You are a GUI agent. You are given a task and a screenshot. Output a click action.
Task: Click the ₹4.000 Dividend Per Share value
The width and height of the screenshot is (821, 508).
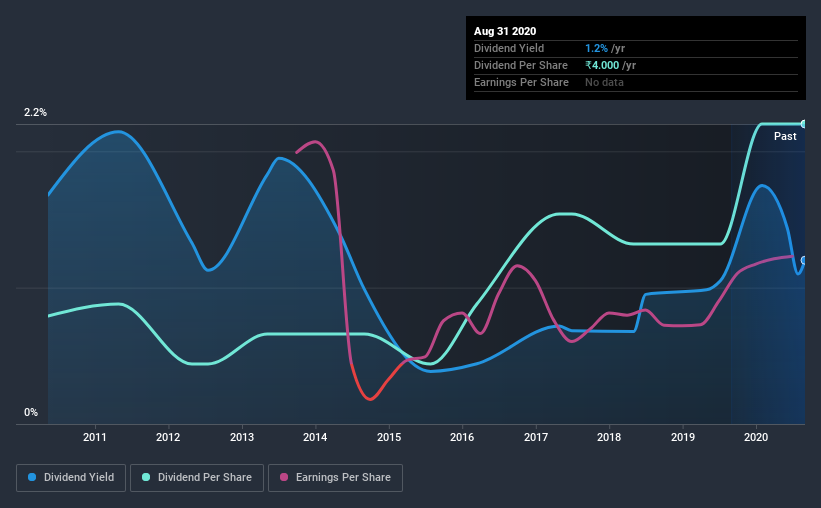[602, 65]
